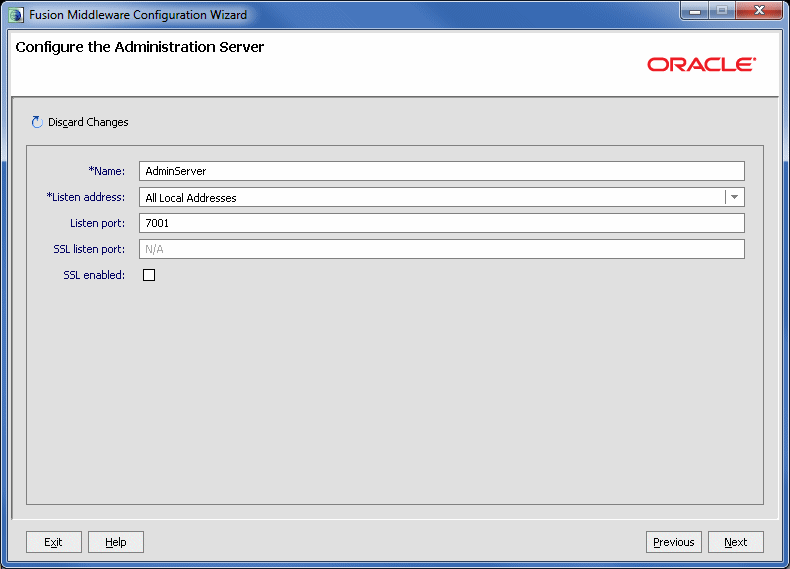Screen dimensions: 790x569
Task: Click the Oracle logo
Action: point(701,65)
